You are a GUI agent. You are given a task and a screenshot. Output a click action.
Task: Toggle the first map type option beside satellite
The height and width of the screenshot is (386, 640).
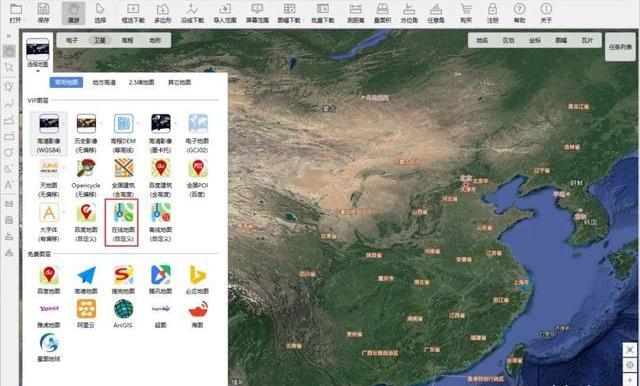pyautogui.click(x=72, y=40)
